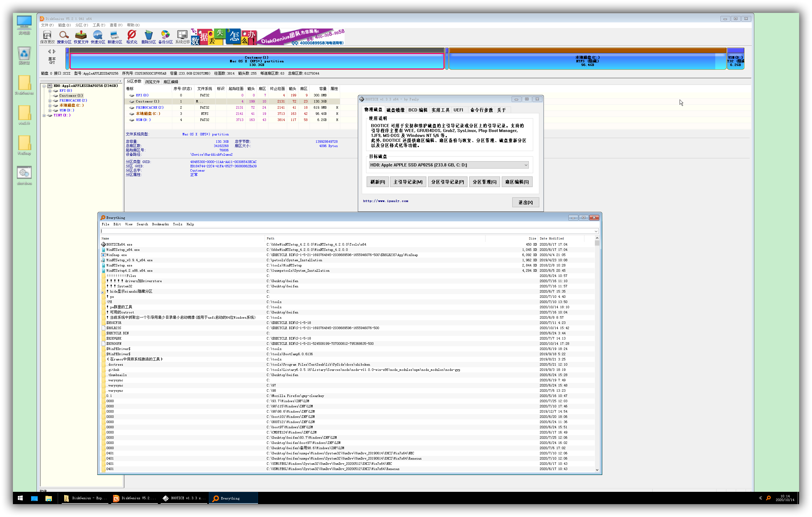
Task: Switch to the UEFI tab in BOOTICE
Action: point(458,110)
